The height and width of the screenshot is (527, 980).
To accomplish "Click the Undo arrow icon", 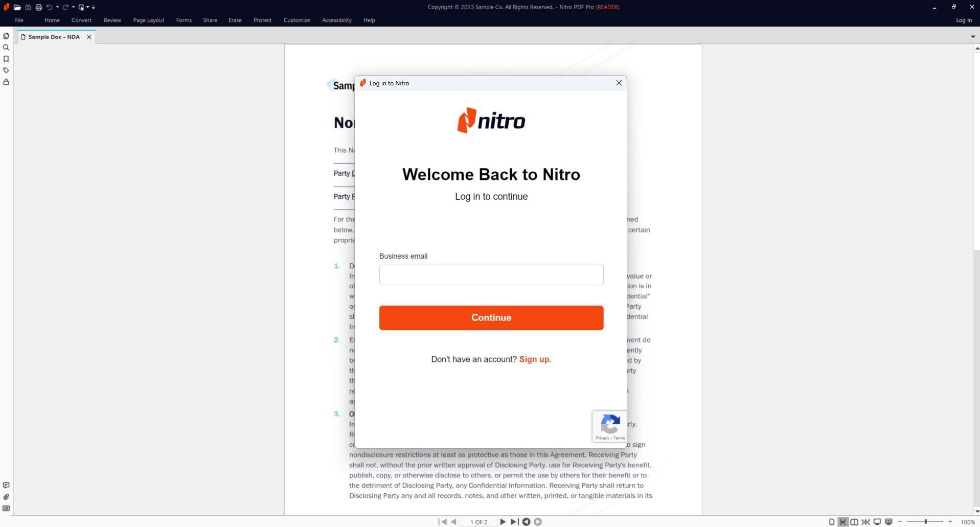I will (49, 7).
